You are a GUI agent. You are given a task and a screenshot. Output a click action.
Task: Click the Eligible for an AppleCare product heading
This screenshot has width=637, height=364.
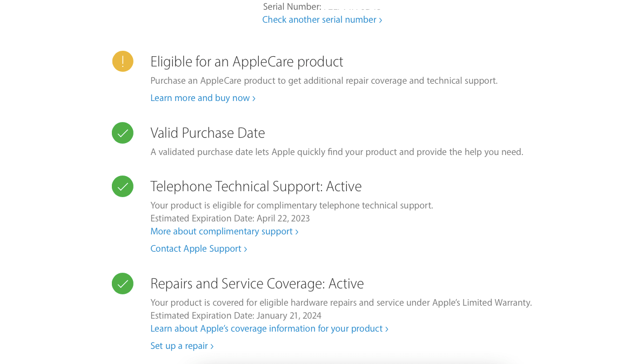[x=246, y=62]
